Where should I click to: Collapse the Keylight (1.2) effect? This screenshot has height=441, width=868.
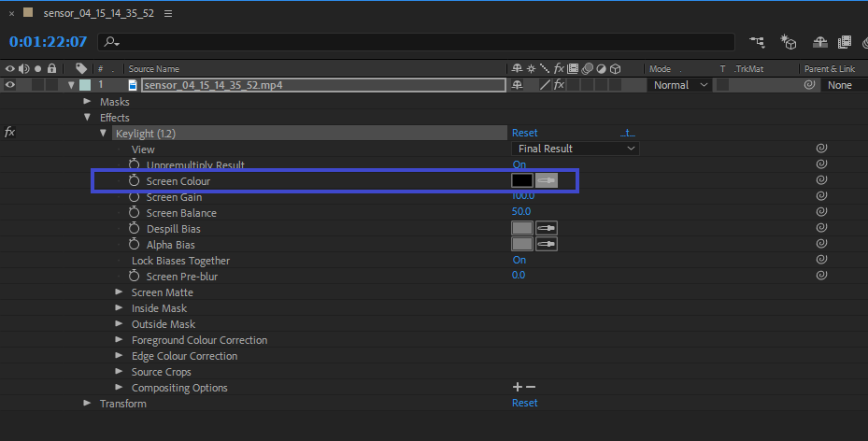(x=103, y=134)
